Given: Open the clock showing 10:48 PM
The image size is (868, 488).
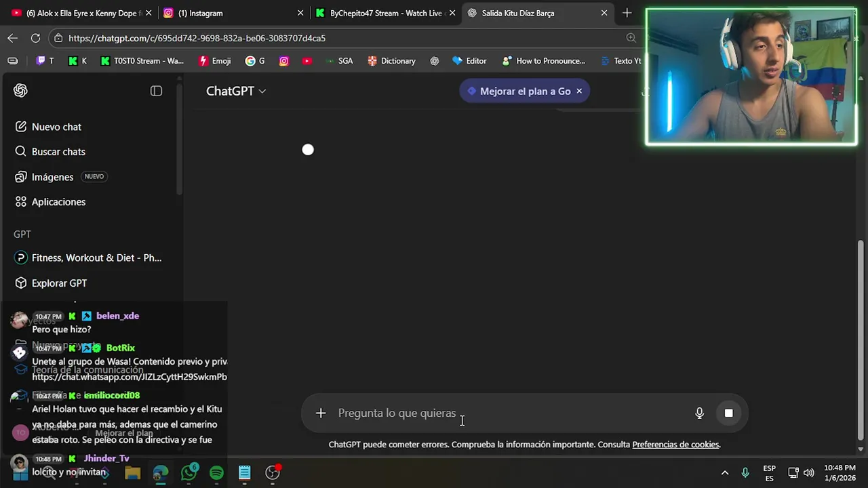Looking at the screenshot, I should (x=840, y=473).
